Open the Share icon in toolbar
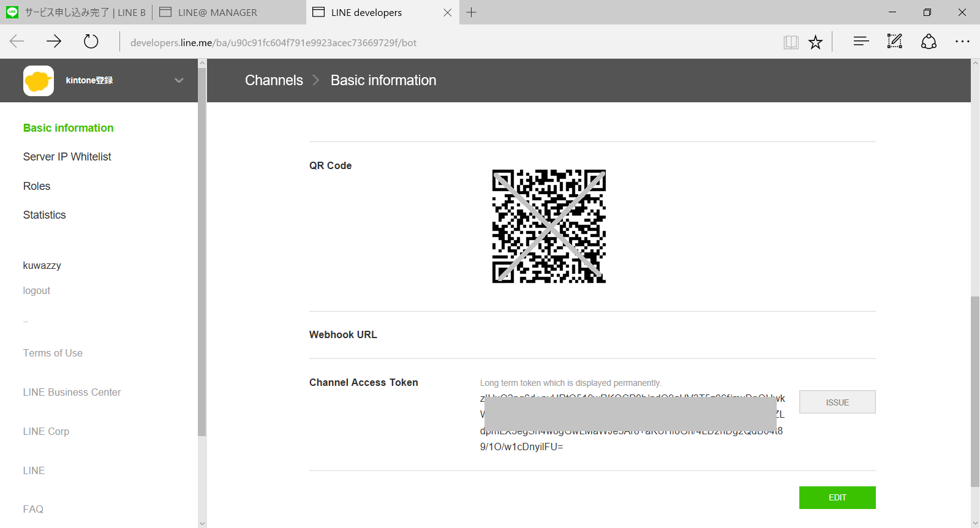The height and width of the screenshot is (528, 980). [929, 42]
